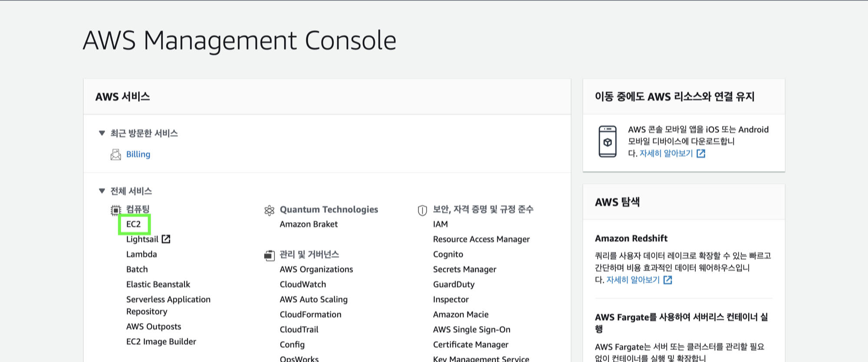Click the AWS 서비스 panel title
Screen dimensions: 868x362
[x=123, y=97]
